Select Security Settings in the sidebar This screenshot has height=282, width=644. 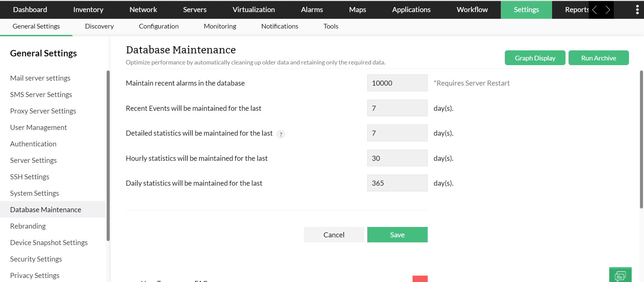click(36, 259)
